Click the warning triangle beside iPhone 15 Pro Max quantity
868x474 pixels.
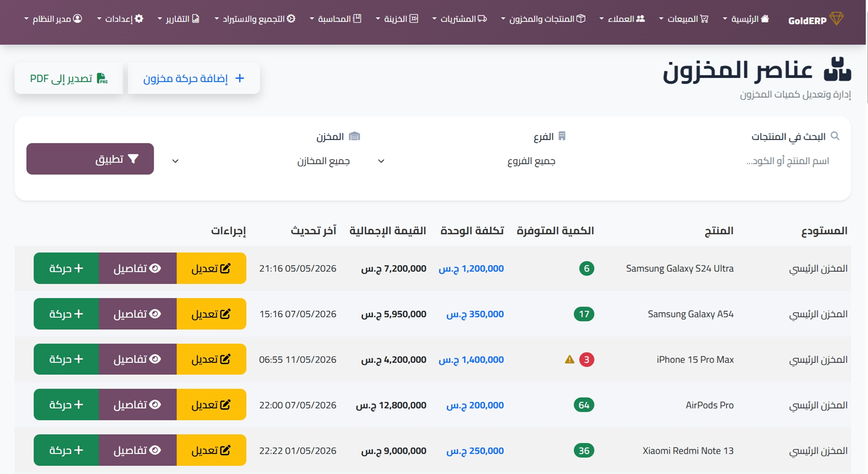point(569,359)
